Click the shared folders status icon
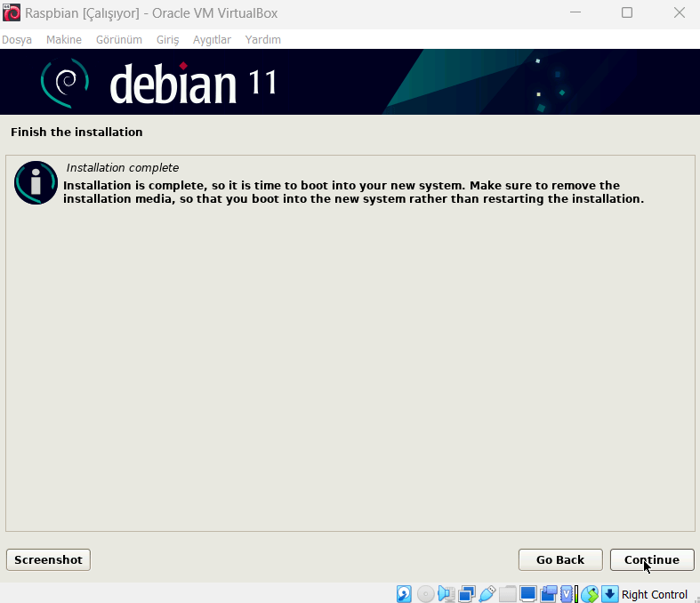The image size is (700, 603). (x=507, y=594)
